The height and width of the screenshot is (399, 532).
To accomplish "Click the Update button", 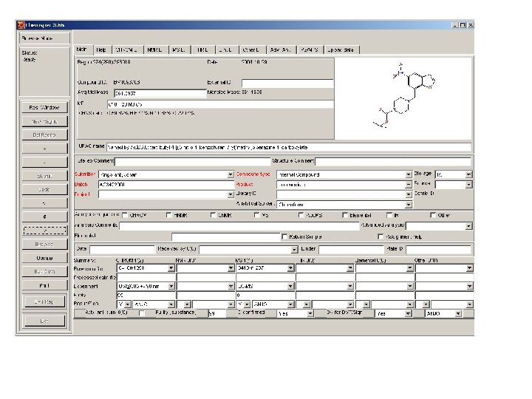I will tap(44, 258).
